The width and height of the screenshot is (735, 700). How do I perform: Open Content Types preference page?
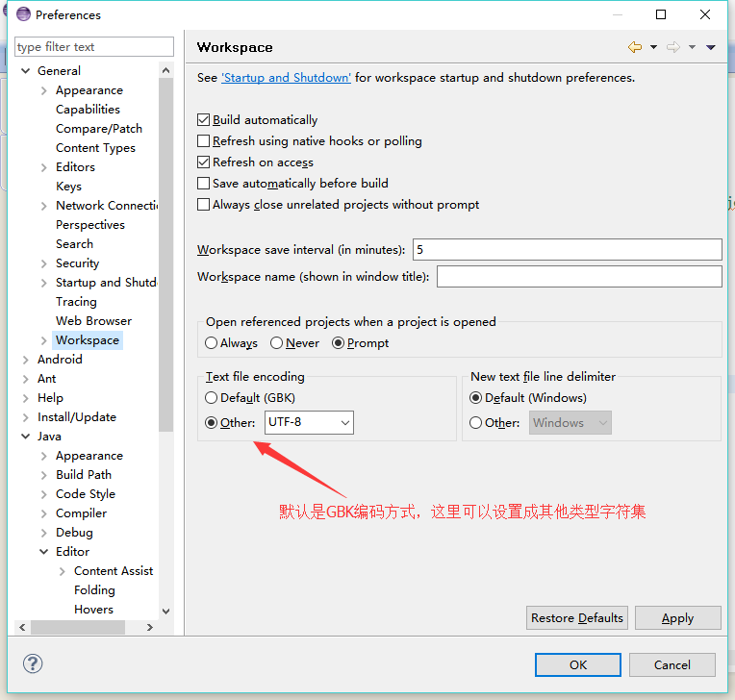(x=95, y=147)
